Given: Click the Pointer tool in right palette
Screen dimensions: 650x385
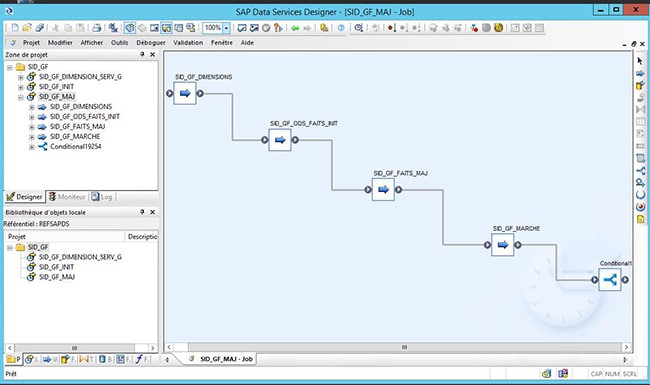Looking at the screenshot, I should (640, 61).
